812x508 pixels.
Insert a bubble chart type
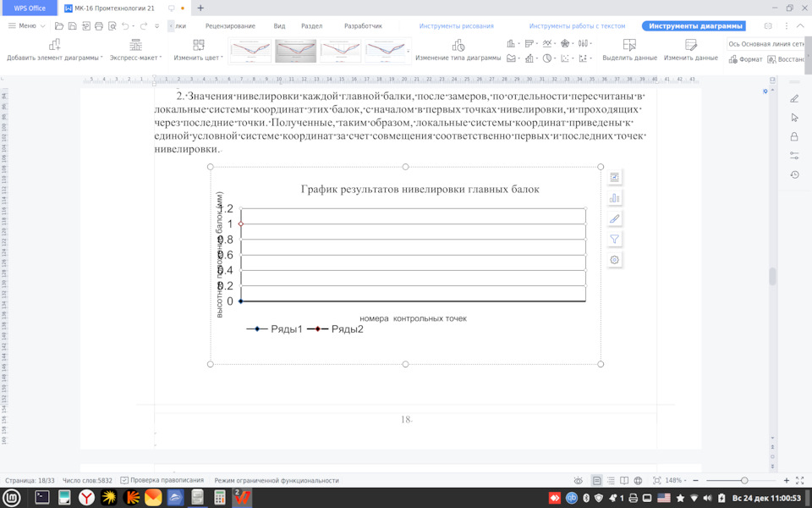coord(584,58)
